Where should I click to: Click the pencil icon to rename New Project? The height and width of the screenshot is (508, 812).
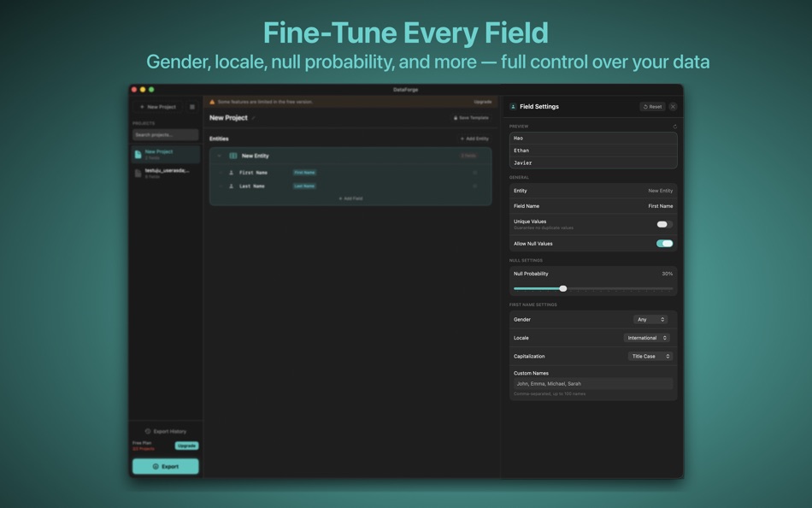[252, 117]
